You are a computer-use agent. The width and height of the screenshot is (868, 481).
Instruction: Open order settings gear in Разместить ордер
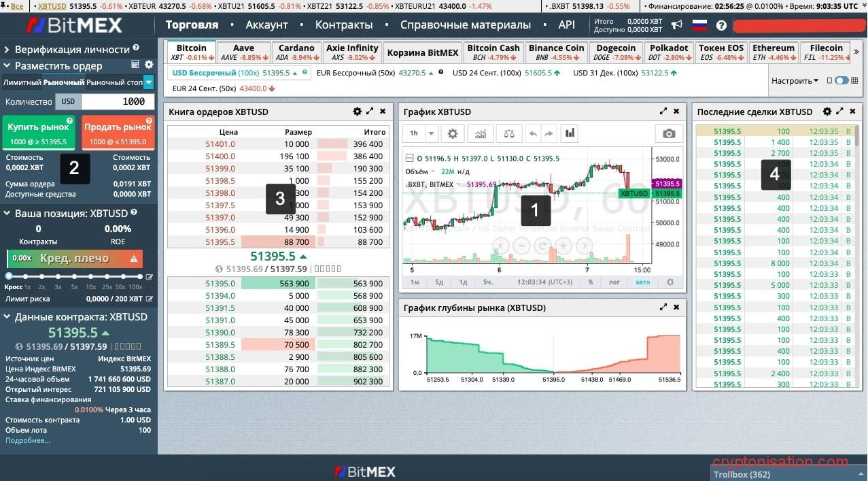click(149, 65)
